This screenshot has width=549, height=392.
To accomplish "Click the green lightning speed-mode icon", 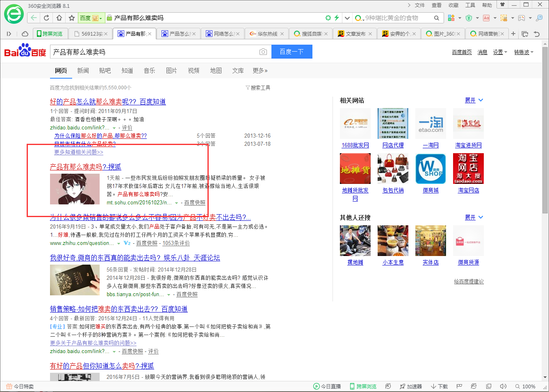I will click(337, 18).
